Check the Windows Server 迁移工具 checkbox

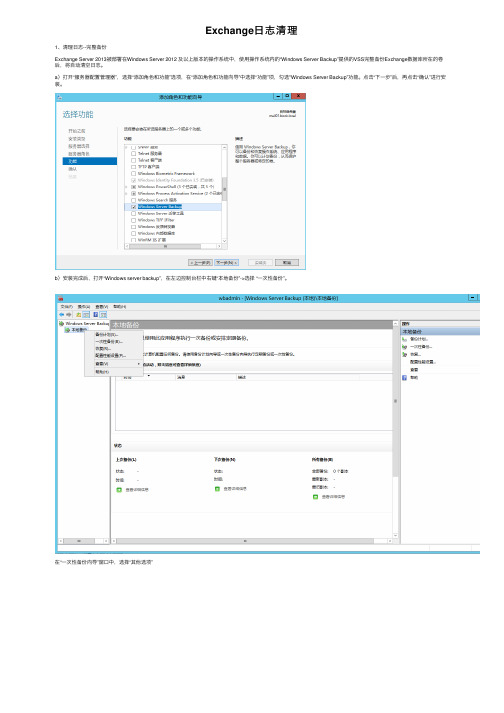pos(133,213)
